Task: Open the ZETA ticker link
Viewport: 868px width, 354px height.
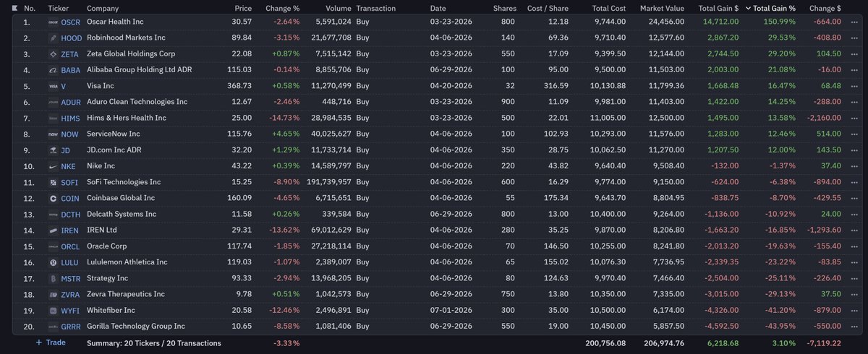Action: pos(70,54)
